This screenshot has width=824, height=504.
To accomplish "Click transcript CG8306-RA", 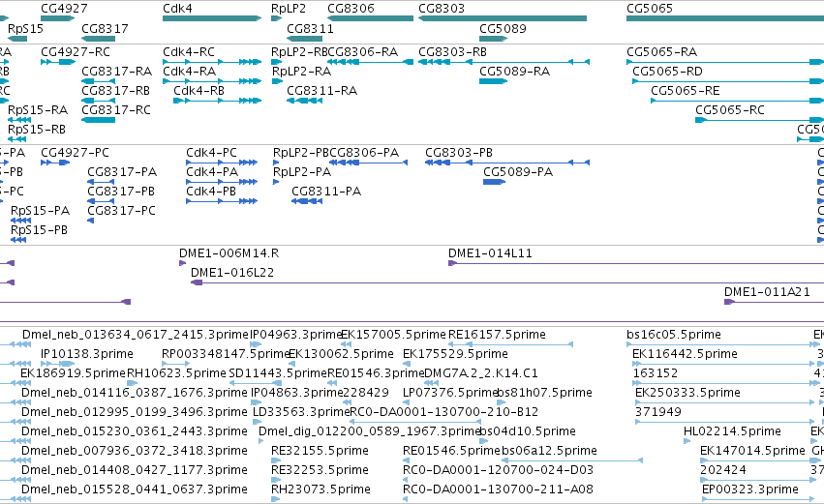I will pos(362,52).
